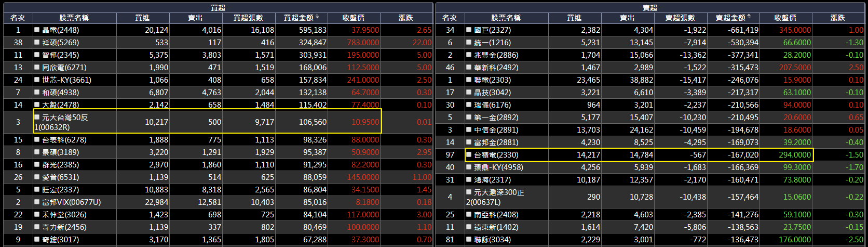Click 名次 header in the 買超 table
Screen dimensions: 868x247
click(18, 18)
